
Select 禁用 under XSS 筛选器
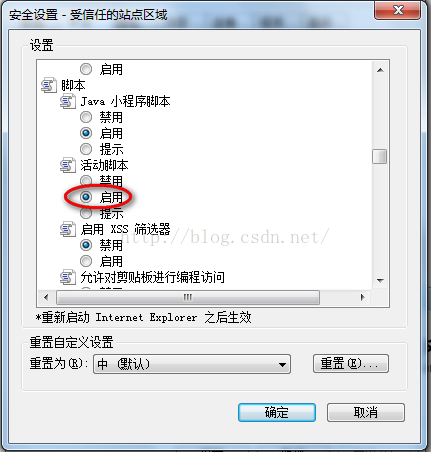pyautogui.click(x=86, y=245)
